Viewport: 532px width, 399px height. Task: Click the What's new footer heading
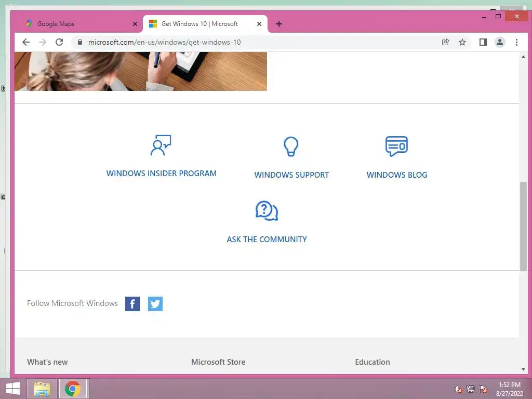47,362
